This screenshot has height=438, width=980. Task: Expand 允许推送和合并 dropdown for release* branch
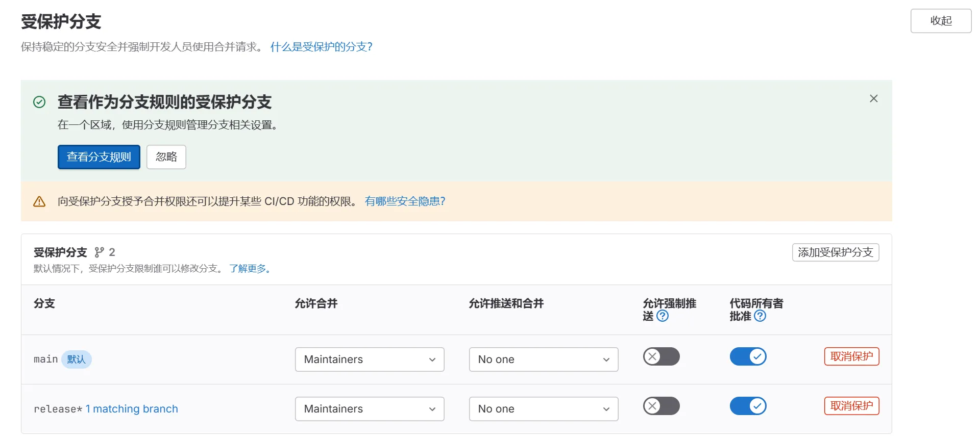click(543, 409)
